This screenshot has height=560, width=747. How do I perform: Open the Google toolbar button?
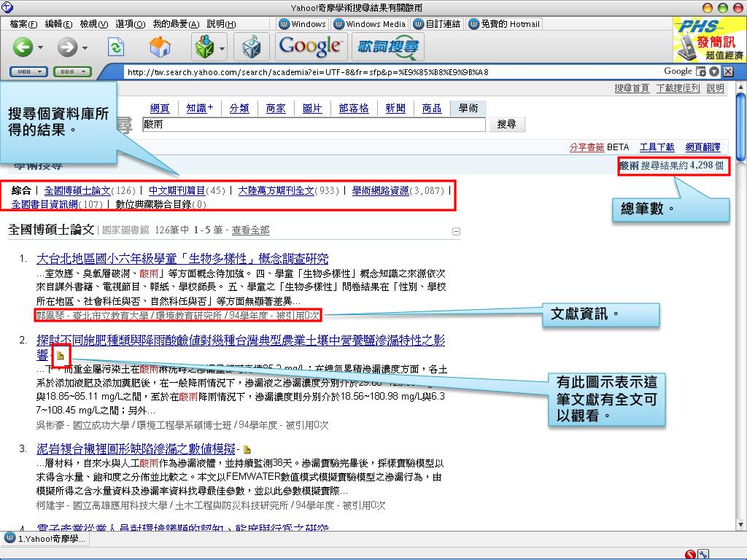[309, 47]
